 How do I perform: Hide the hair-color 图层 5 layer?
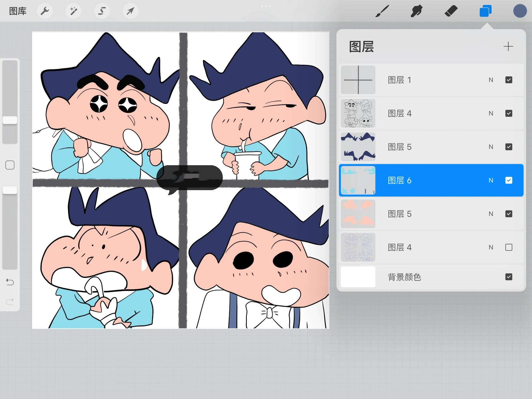[509, 147]
